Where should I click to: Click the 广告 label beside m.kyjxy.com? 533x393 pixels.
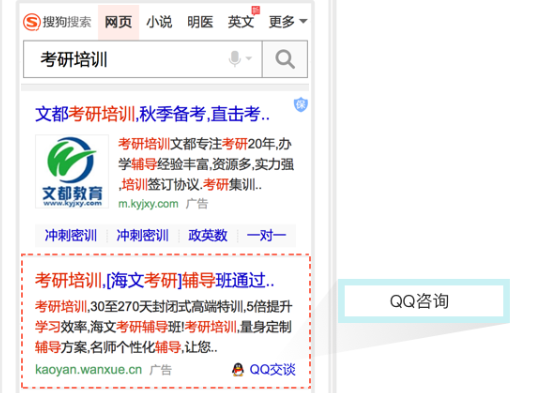coord(197,204)
